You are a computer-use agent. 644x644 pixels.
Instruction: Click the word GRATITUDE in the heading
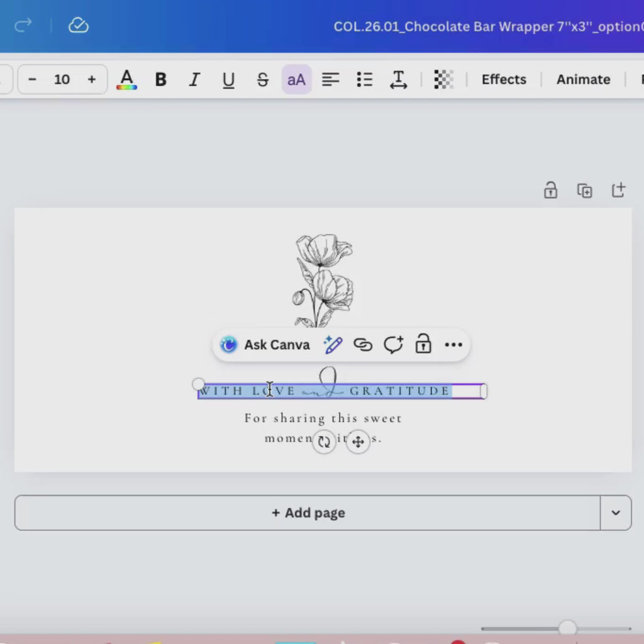point(399,391)
